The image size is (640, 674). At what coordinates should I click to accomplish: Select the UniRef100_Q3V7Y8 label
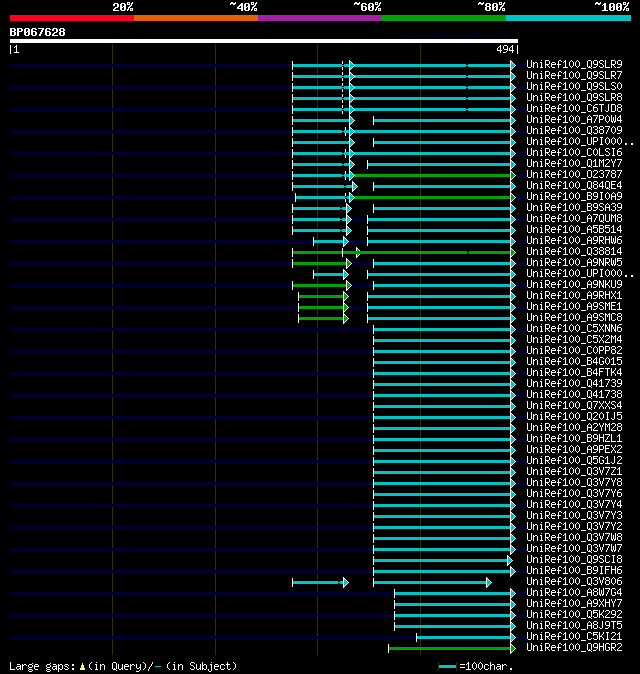point(574,483)
